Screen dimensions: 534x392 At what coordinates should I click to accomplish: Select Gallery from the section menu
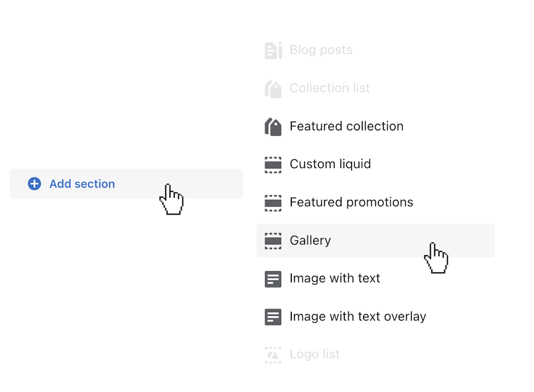coord(310,240)
